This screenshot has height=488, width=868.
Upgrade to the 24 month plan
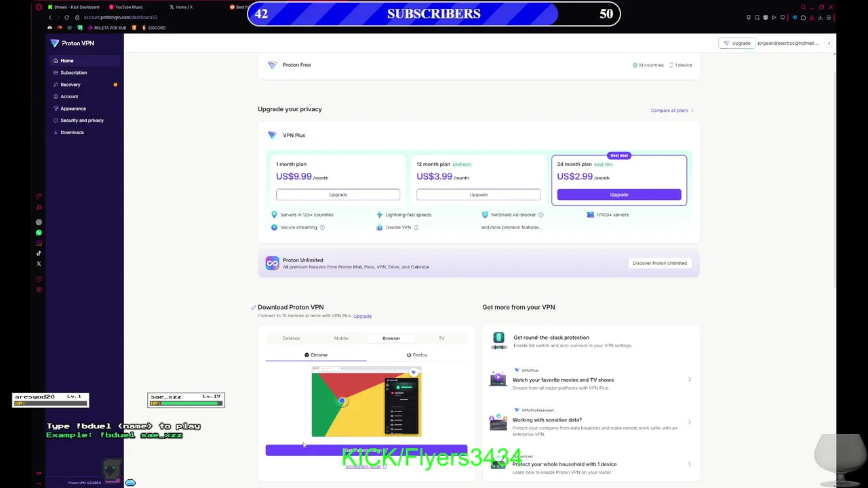[619, 195]
